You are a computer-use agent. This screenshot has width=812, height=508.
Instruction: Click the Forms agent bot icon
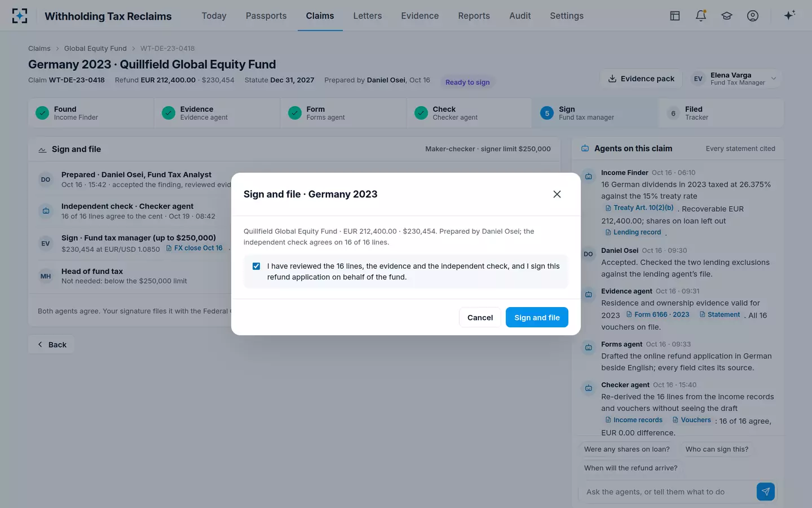[589, 348]
